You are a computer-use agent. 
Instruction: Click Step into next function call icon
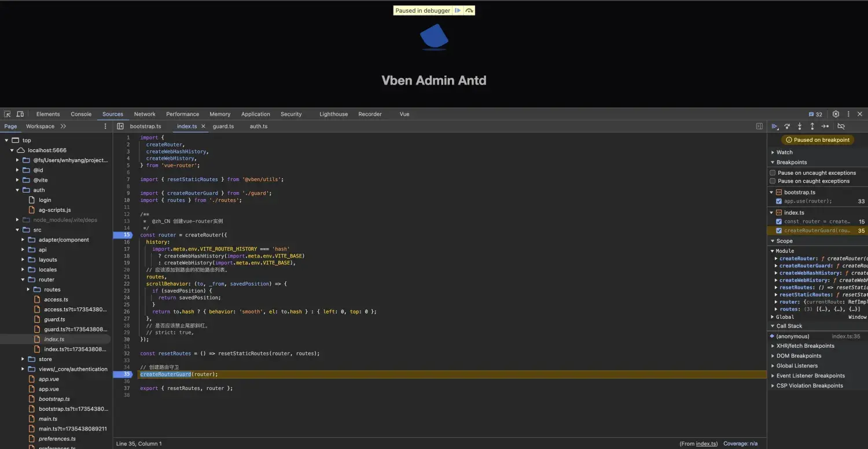[x=800, y=126]
